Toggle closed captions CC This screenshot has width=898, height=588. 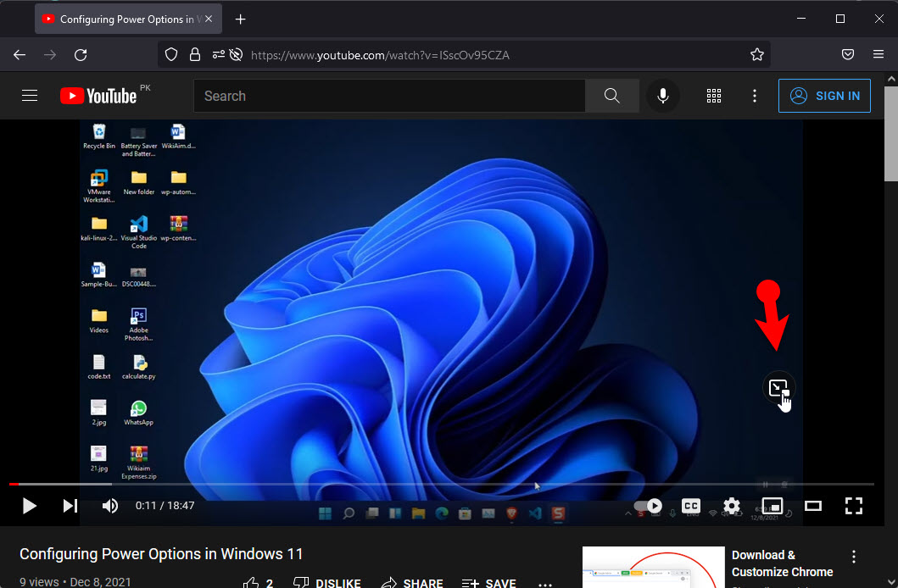pyautogui.click(x=691, y=506)
